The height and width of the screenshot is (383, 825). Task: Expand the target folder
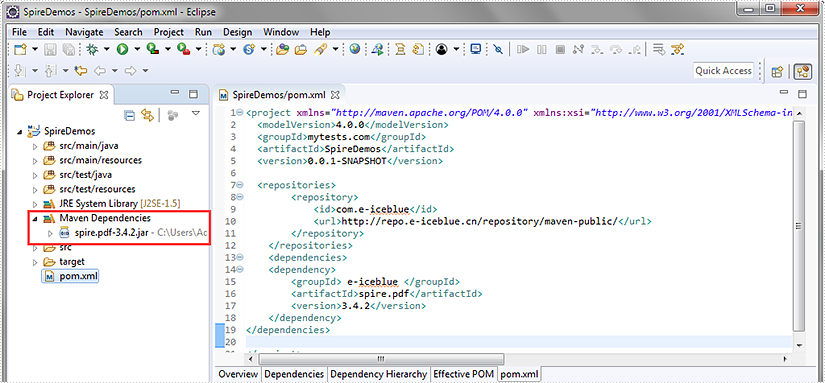[36, 261]
